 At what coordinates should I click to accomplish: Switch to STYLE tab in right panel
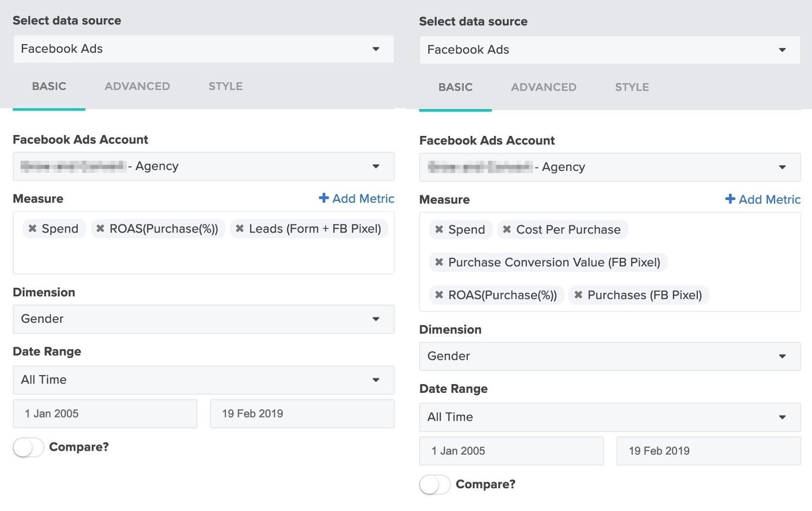point(632,88)
